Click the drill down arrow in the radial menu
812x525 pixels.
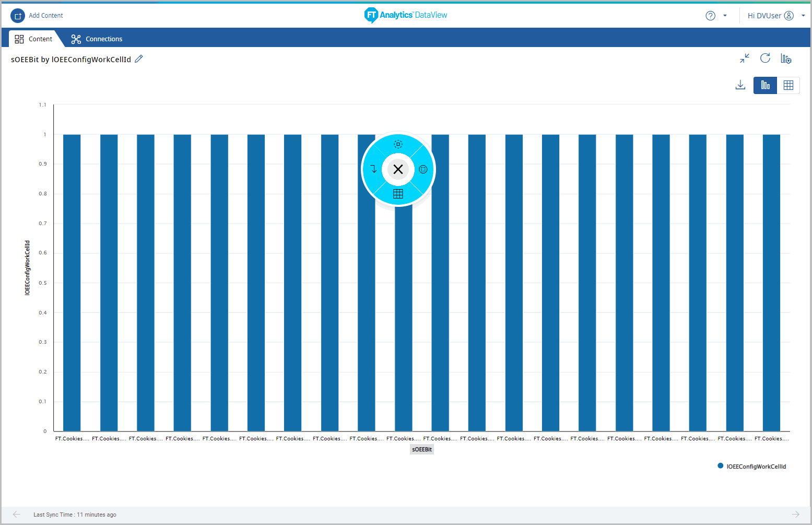373,169
